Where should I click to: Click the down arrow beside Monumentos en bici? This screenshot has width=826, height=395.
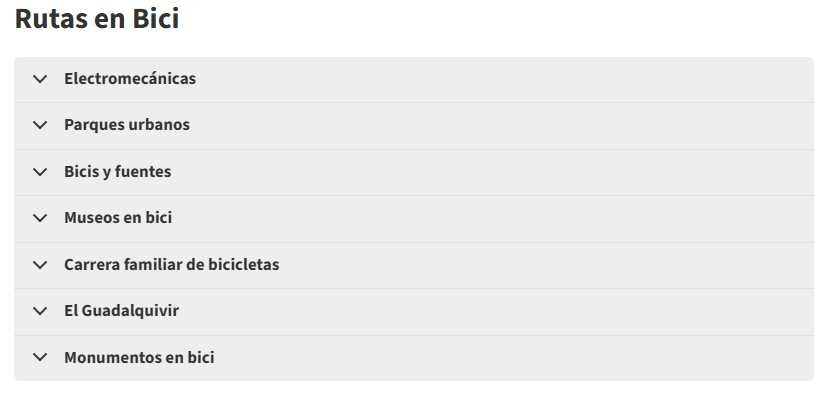40,357
